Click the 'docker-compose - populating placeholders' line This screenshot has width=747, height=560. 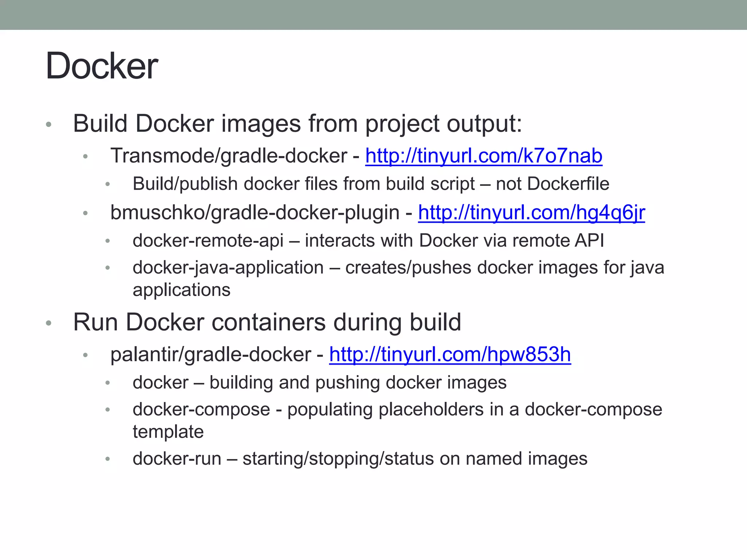coord(397,420)
